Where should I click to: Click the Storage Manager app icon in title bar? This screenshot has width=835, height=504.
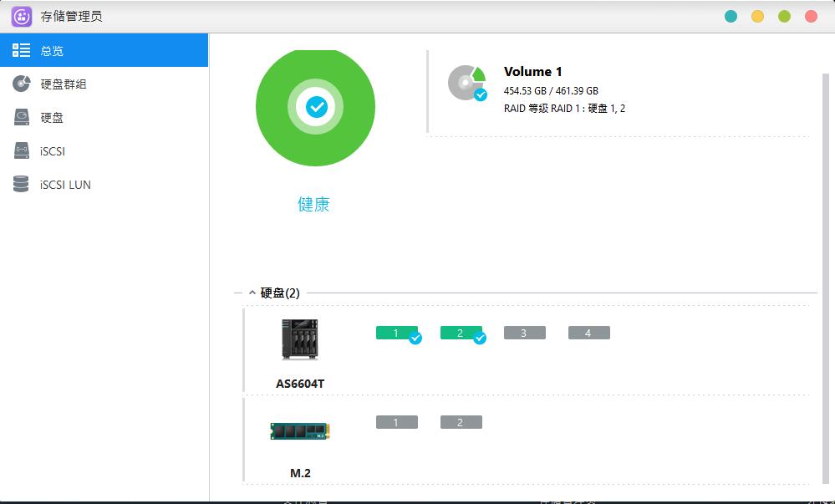tap(21, 17)
